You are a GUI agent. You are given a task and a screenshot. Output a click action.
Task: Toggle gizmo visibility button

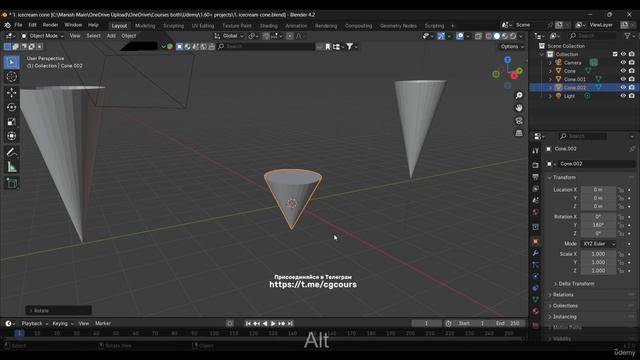tap(441, 36)
